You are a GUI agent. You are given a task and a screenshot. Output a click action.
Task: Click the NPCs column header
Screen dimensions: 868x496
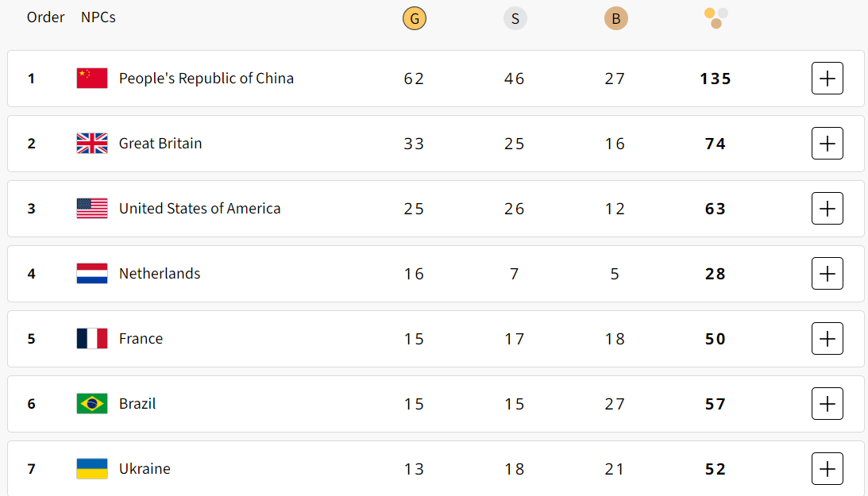pos(98,17)
